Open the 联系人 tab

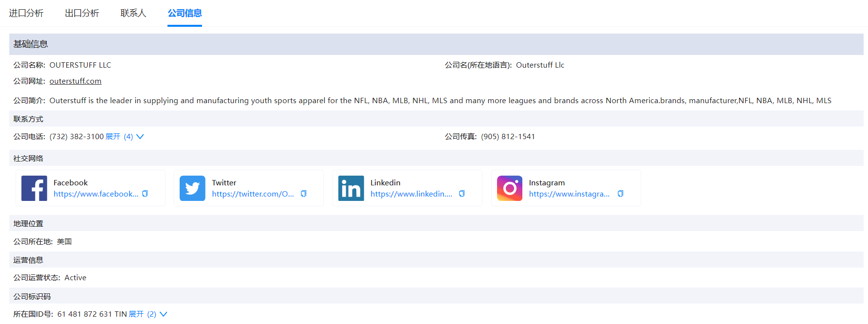(x=133, y=13)
